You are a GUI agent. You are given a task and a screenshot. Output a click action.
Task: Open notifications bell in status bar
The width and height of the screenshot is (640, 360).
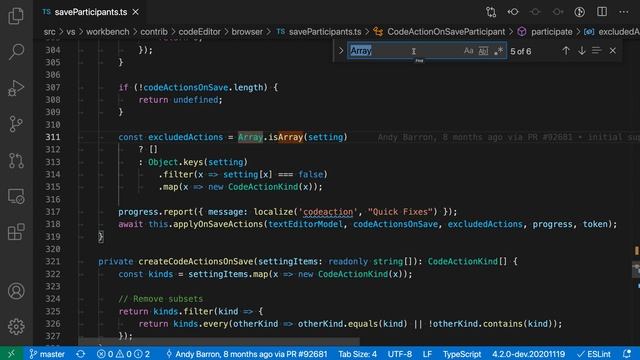(627, 354)
